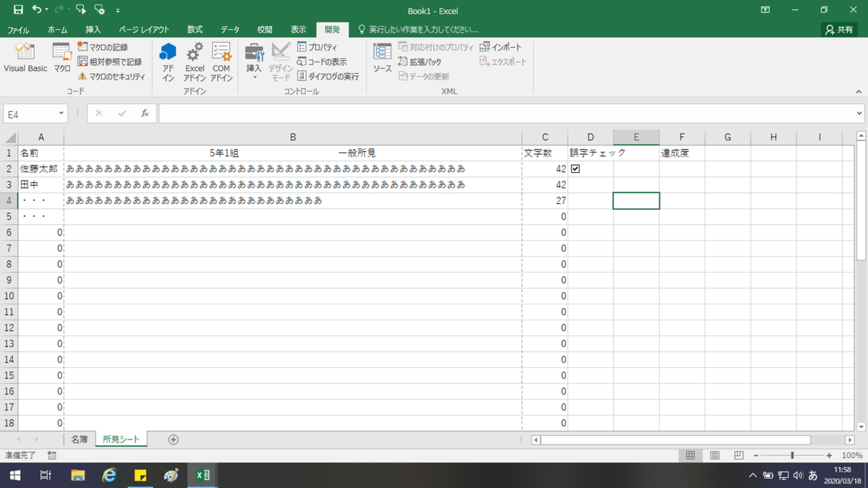Switch to the ページレイアウト tab
Image resolution: width=868 pixels, height=488 pixels.
(x=144, y=30)
